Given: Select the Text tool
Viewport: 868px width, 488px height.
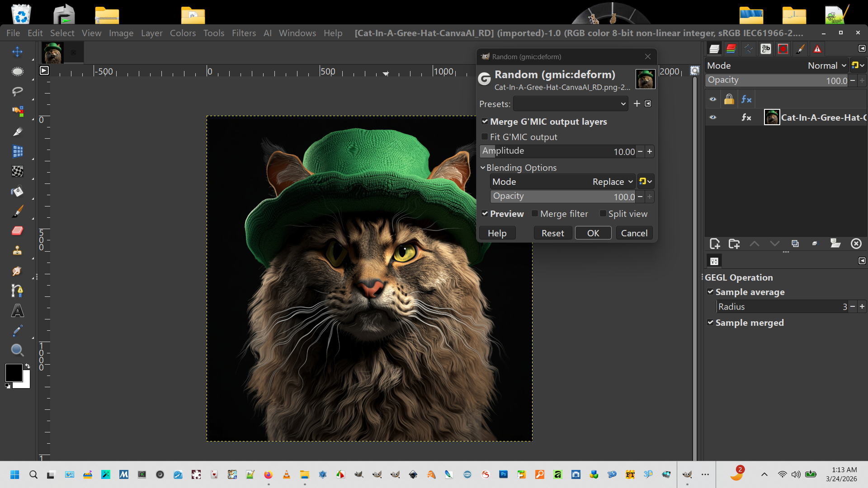Looking at the screenshot, I should pos(17,311).
